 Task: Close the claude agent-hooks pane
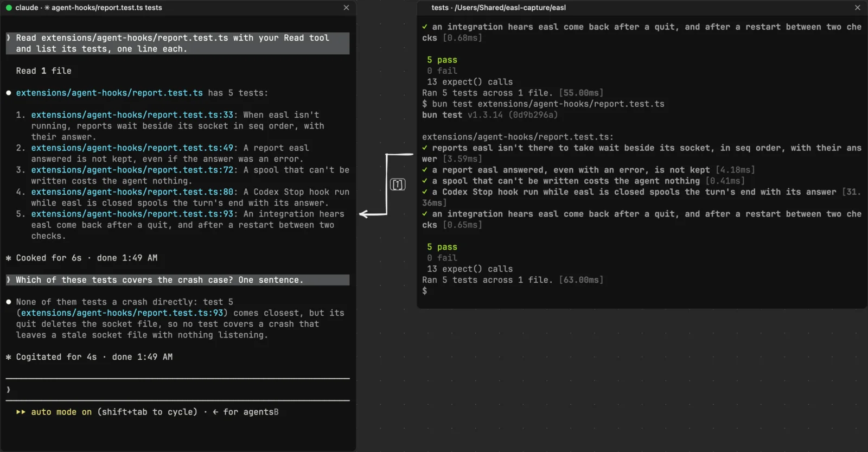(x=346, y=8)
